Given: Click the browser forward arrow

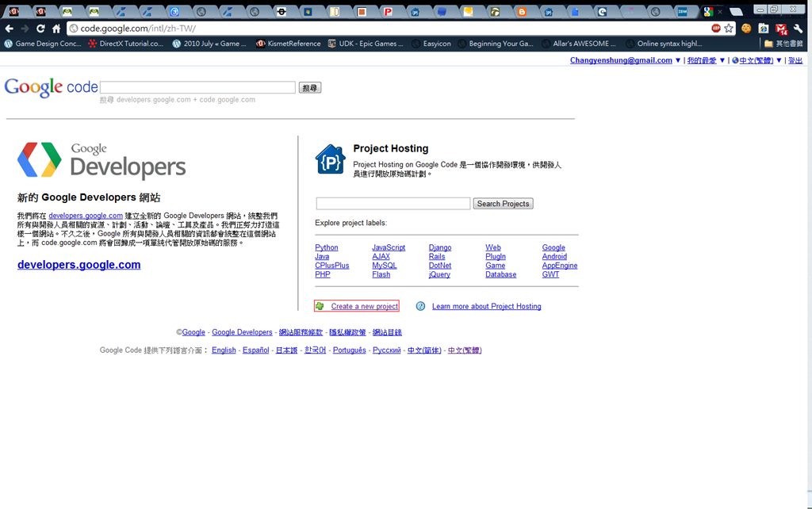Looking at the screenshot, I should click(x=25, y=29).
